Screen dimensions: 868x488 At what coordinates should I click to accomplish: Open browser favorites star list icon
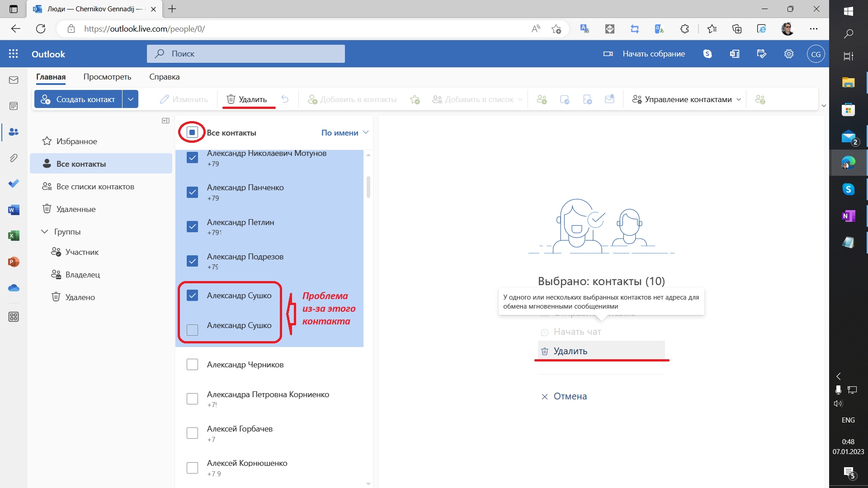tap(712, 29)
